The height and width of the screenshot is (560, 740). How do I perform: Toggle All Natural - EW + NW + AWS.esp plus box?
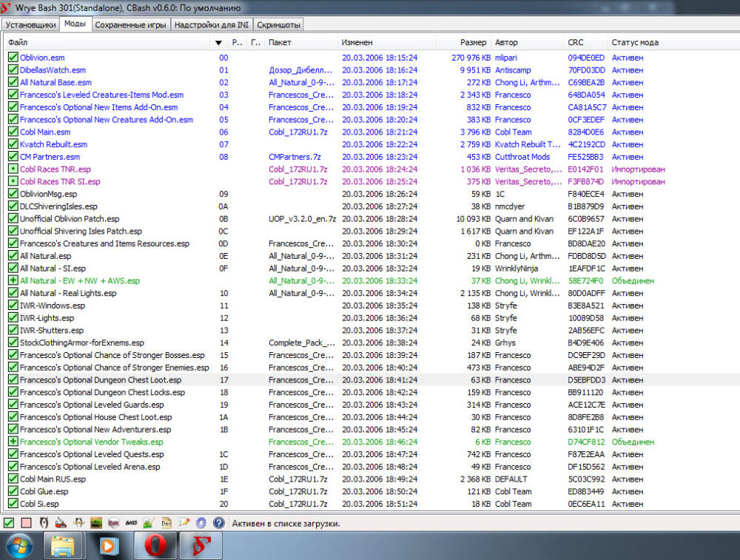[x=13, y=280]
